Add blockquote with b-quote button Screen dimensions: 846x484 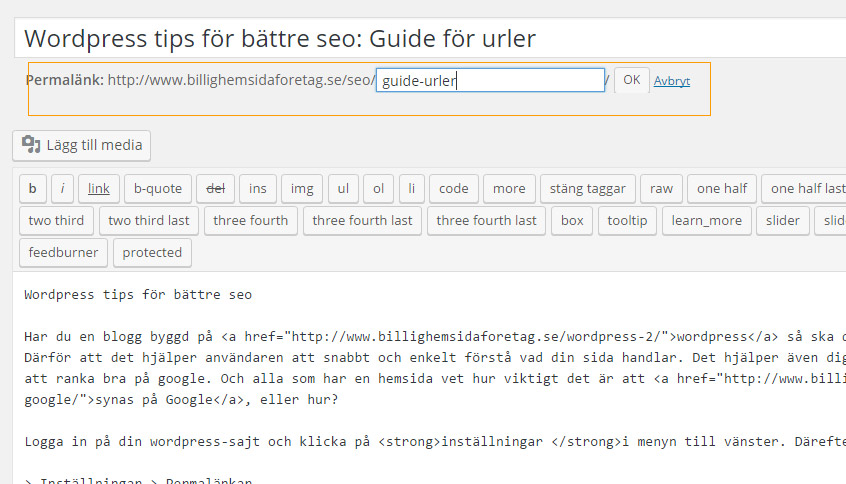tap(158, 188)
